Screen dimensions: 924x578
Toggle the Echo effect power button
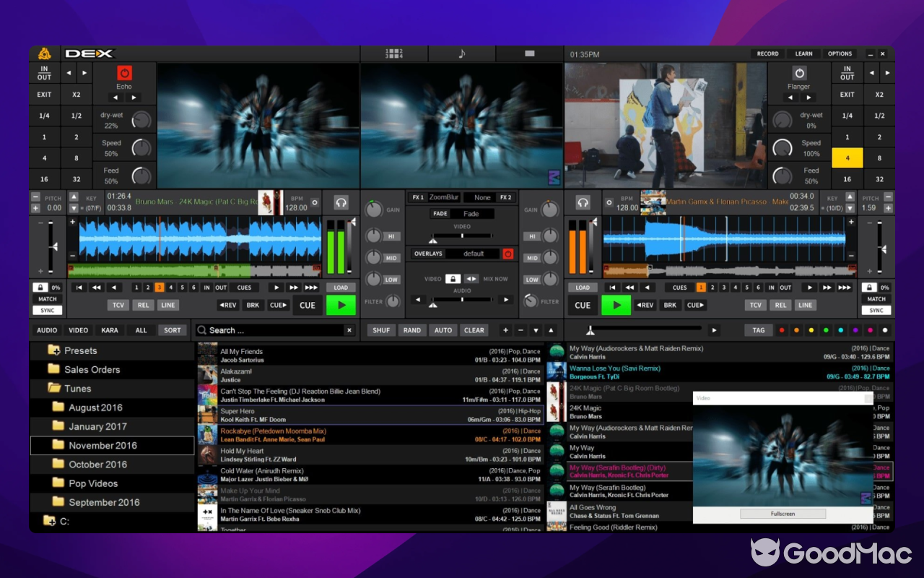pos(123,72)
